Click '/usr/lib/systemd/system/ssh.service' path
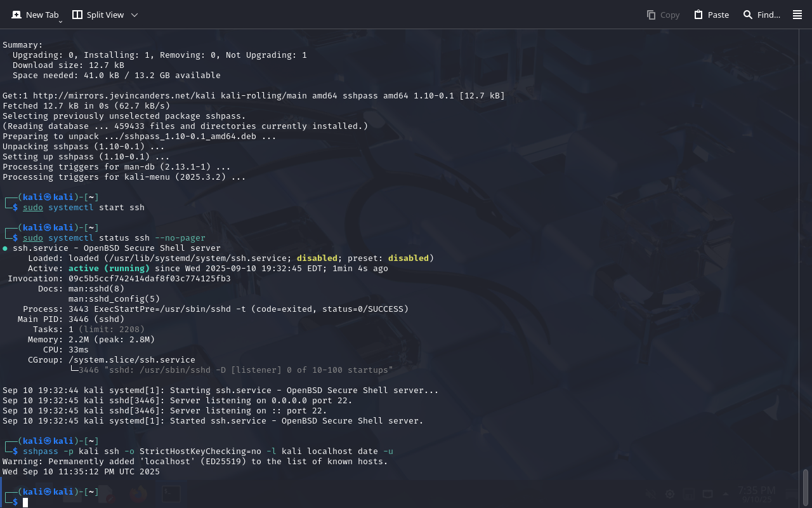 (198, 258)
